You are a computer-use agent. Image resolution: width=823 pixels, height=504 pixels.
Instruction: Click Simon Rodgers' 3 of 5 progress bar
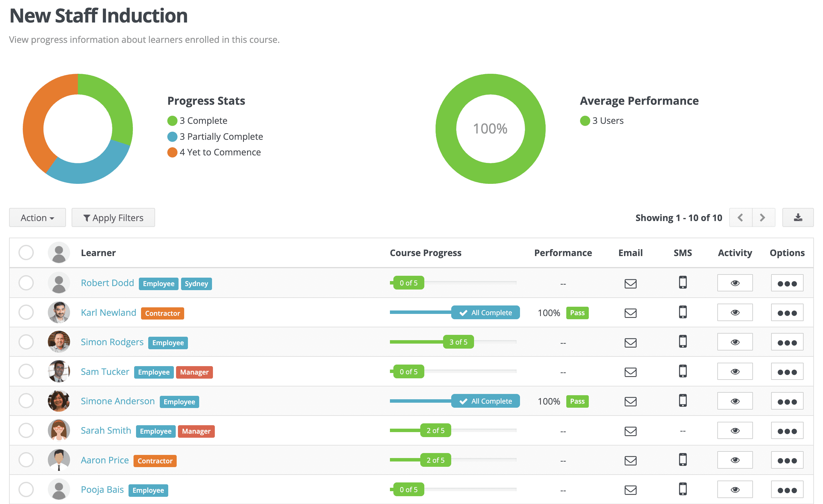pyautogui.click(x=453, y=342)
